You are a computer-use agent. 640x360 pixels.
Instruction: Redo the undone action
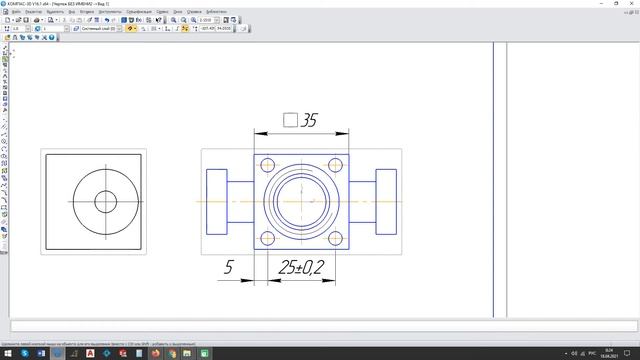pyautogui.click(x=114, y=20)
